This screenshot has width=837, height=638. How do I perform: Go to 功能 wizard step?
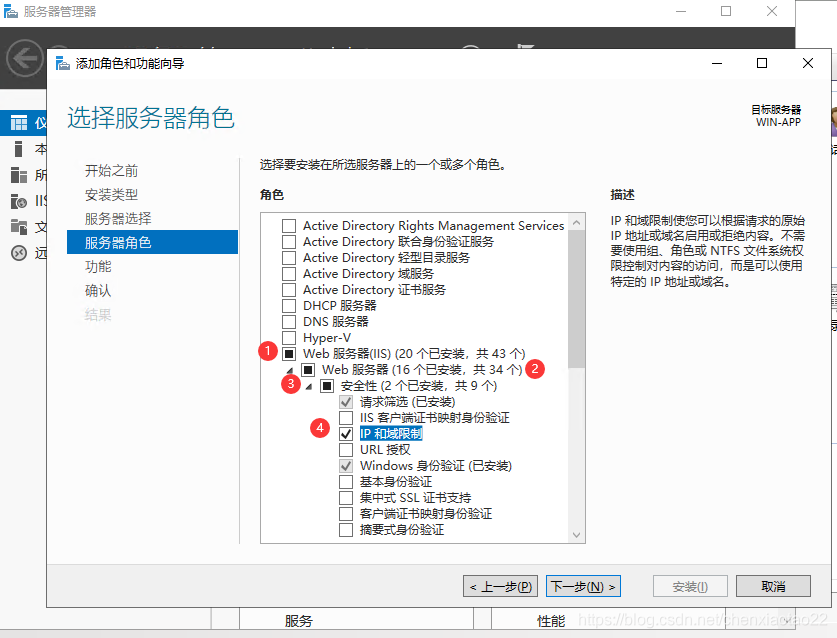(98, 266)
